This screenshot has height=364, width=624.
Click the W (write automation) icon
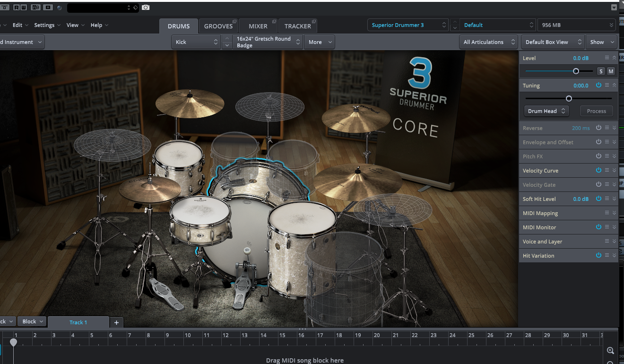click(x=23, y=8)
